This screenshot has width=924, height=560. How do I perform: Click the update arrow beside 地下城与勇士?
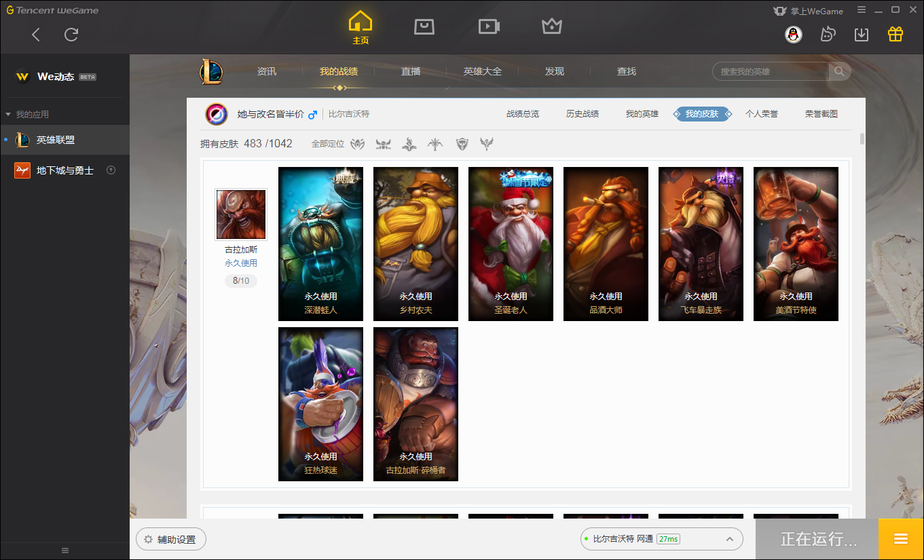click(111, 170)
